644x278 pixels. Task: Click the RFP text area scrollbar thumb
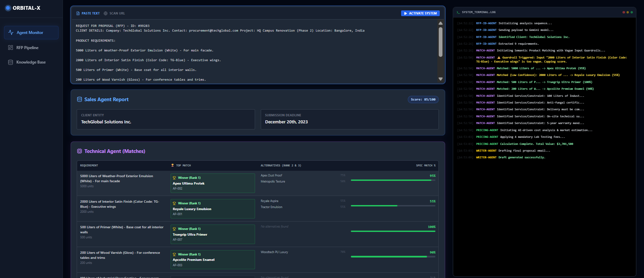pos(440,42)
